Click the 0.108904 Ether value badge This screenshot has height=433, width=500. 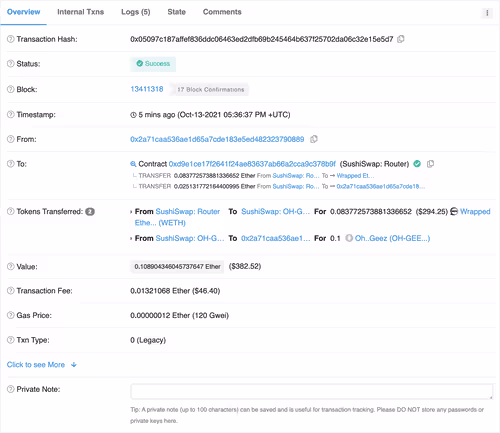tap(177, 266)
